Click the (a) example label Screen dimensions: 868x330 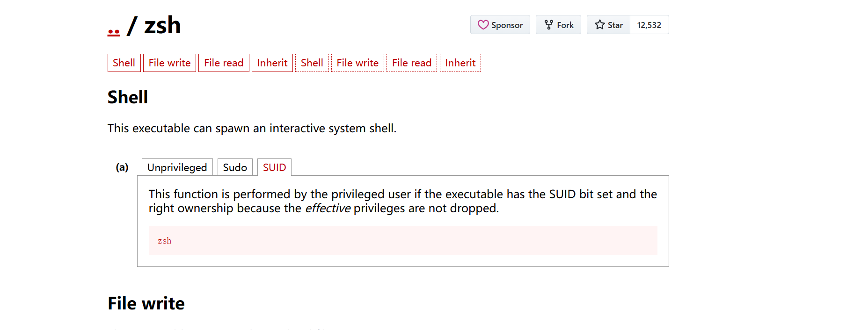tap(122, 167)
